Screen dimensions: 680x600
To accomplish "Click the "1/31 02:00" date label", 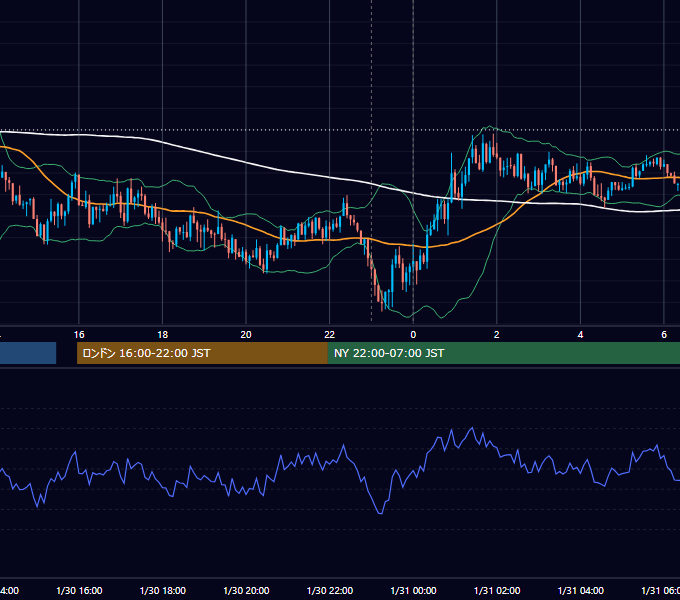I will click(x=497, y=590).
